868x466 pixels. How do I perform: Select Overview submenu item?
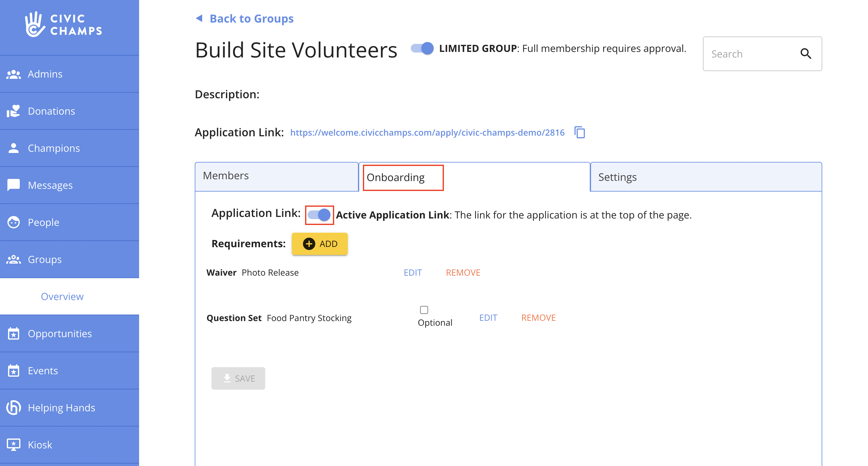point(70,297)
